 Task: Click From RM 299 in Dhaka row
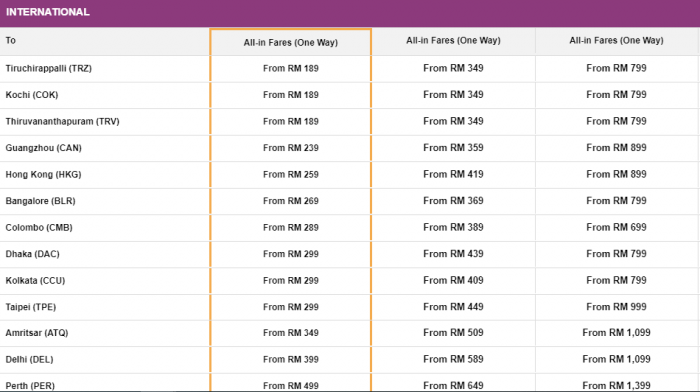pyautogui.click(x=291, y=254)
